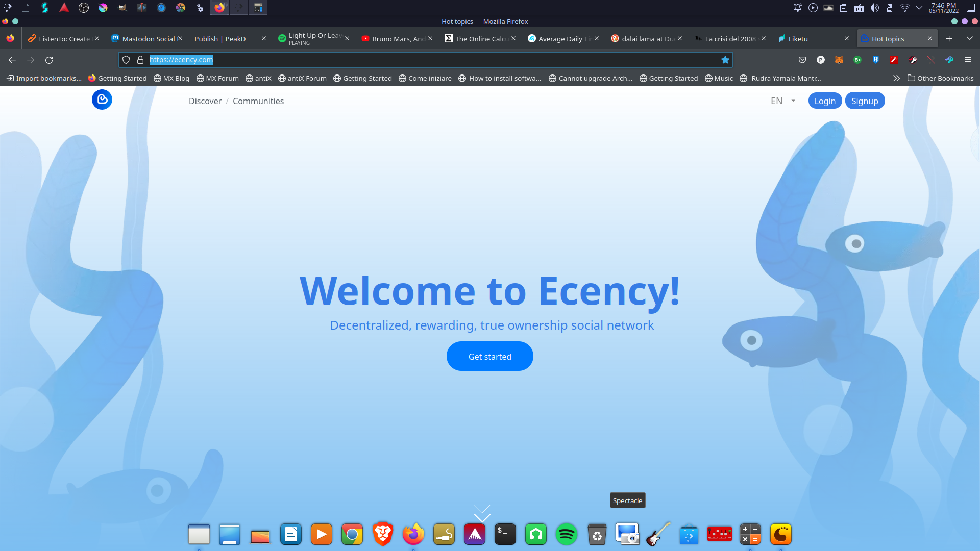The image size is (980, 551).
Task: Click Show Desktop panel button
Action: tap(971, 8)
